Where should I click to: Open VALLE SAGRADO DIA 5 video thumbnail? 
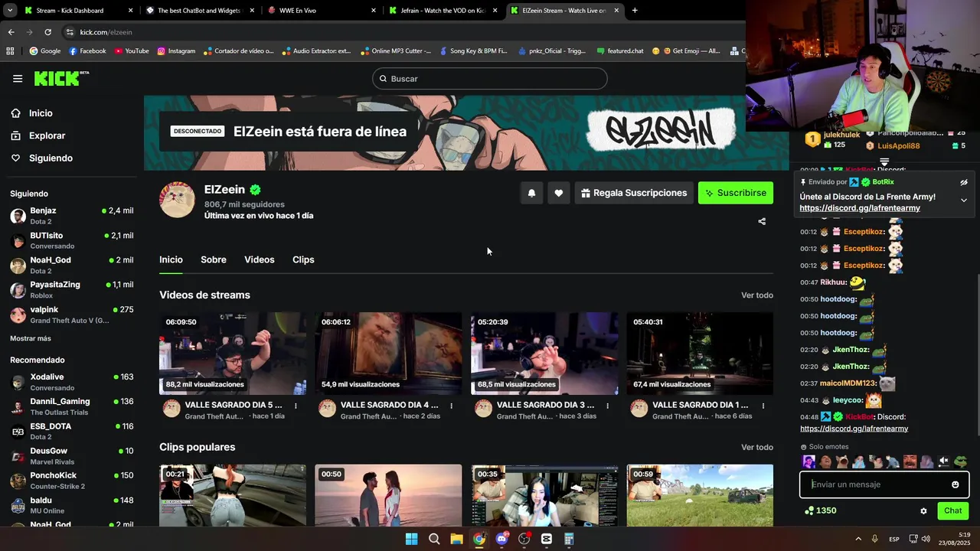pos(233,353)
